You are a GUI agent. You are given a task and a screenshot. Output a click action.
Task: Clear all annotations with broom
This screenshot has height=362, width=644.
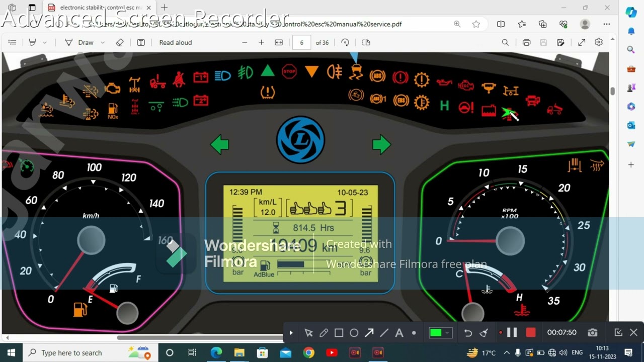[484, 333]
